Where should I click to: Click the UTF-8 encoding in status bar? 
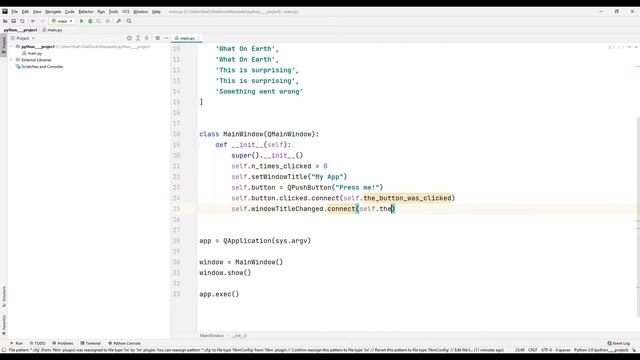(x=547, y=350)
